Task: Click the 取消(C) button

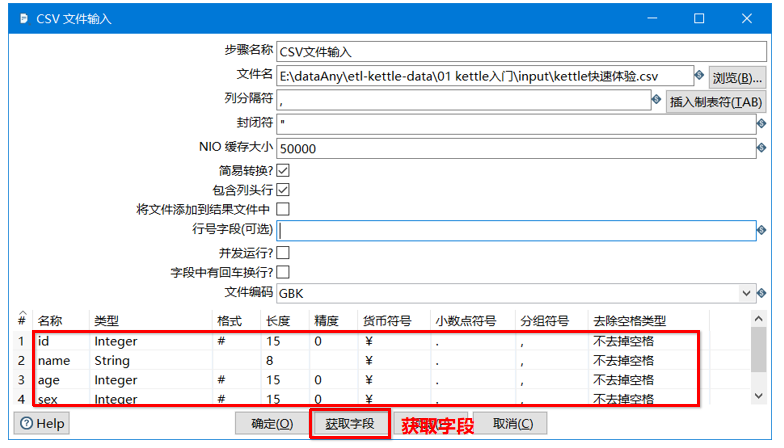Action: click(x=512, y=424)
